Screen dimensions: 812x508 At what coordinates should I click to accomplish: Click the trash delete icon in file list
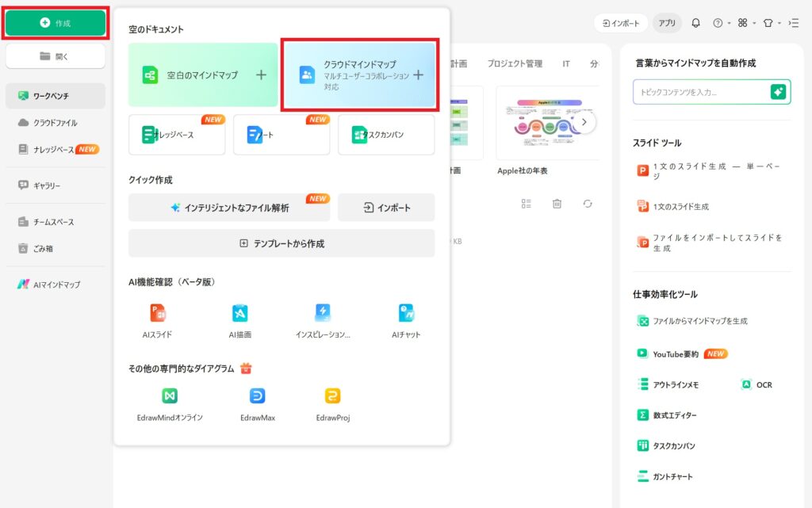[557, 204]
